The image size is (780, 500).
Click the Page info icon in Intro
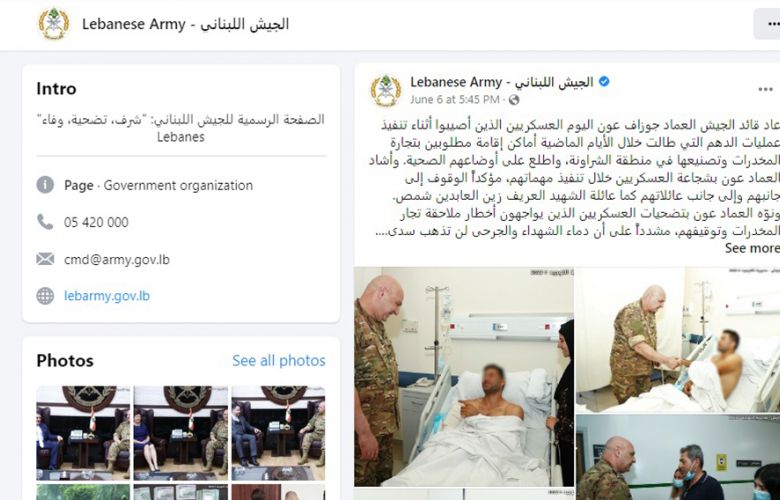point(45,185)
